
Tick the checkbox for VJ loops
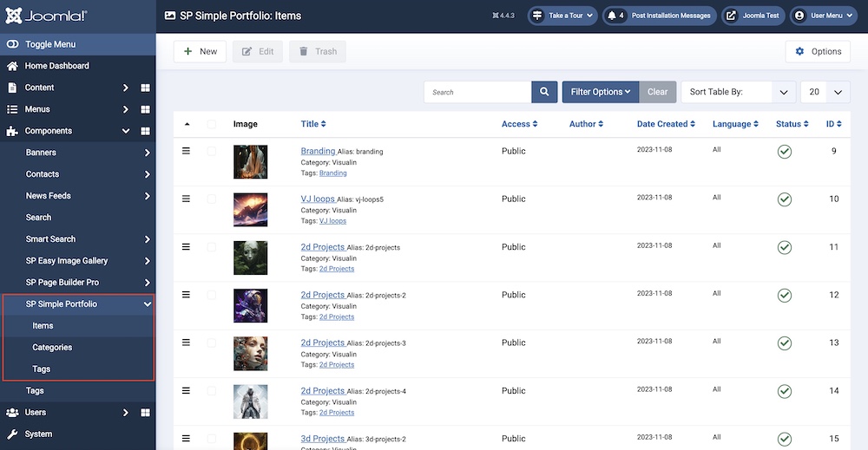pos(212,199)
